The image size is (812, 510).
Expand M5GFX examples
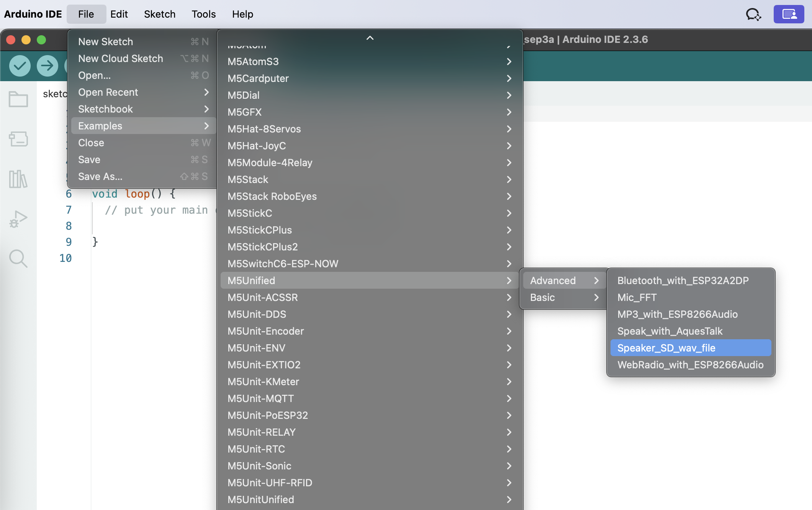[x=370, y=112]
